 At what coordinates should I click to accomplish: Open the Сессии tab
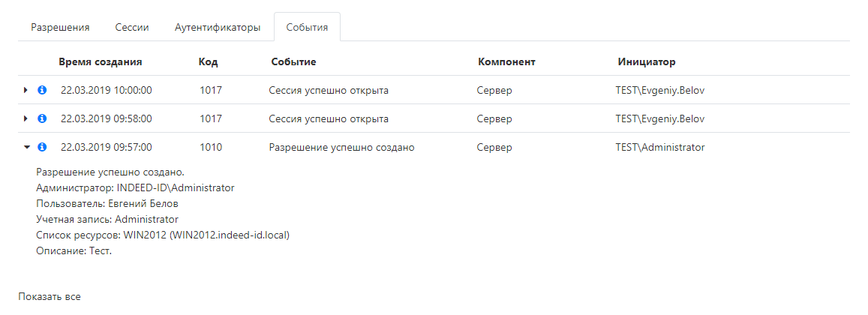pos(132,27)
